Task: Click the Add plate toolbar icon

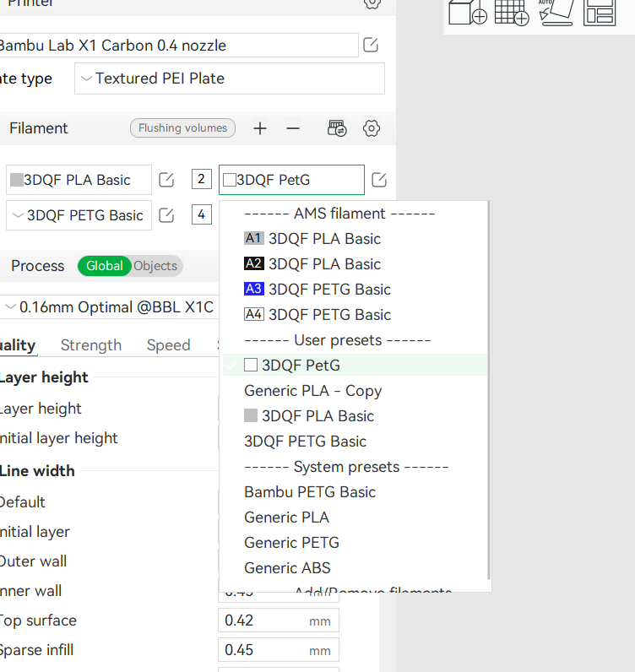Action: [x=512, y=12]
